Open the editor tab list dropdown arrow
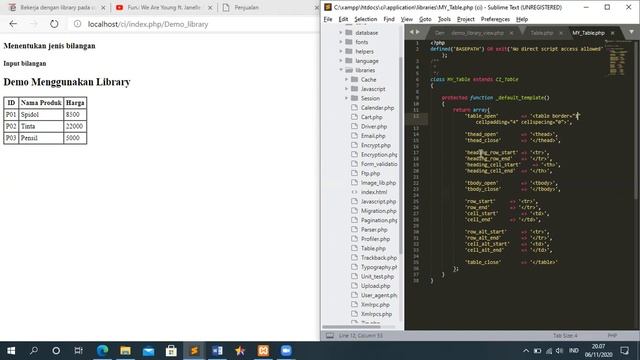Viewport: 640px width, 360px height. pos(631,32)
